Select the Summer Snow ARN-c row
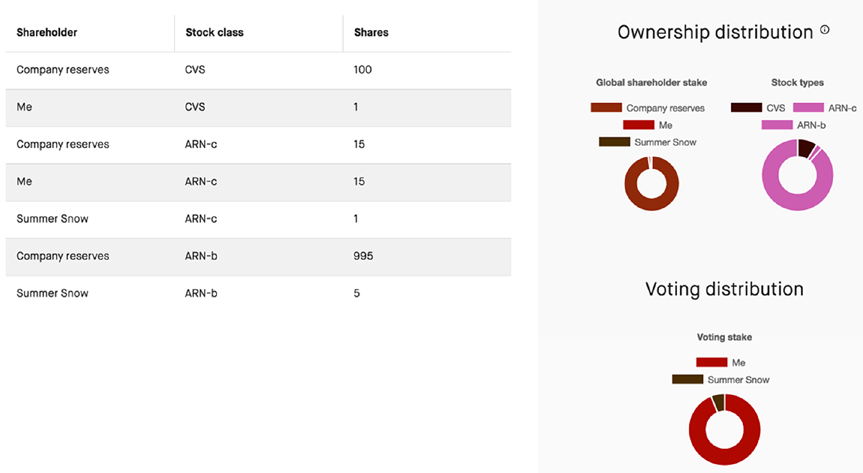The height and width of the screenshot is (473, 863). click(x=258, y=219)
